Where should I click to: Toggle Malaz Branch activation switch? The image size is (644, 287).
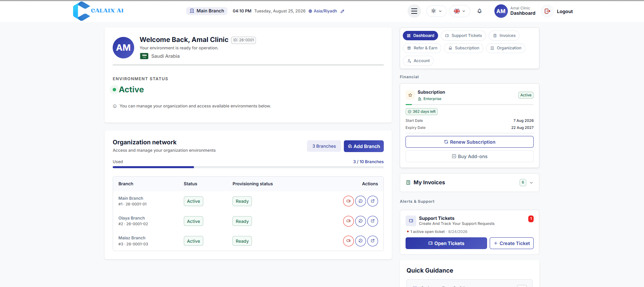348,241
